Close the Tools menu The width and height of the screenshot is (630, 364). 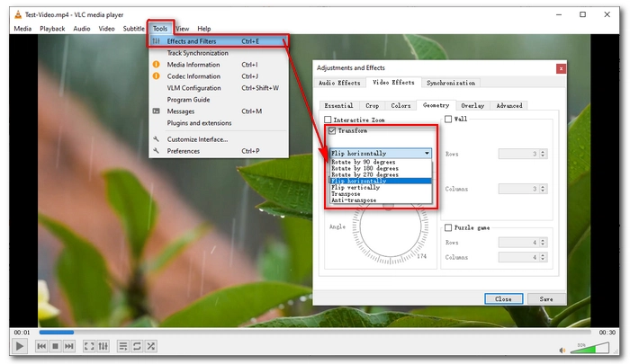point(160,29)
